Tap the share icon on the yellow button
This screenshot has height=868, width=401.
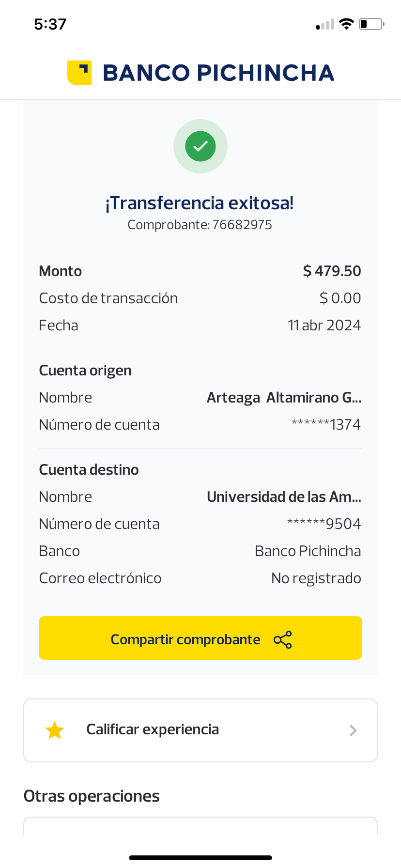pyautogui.click(x=283, y=639)
